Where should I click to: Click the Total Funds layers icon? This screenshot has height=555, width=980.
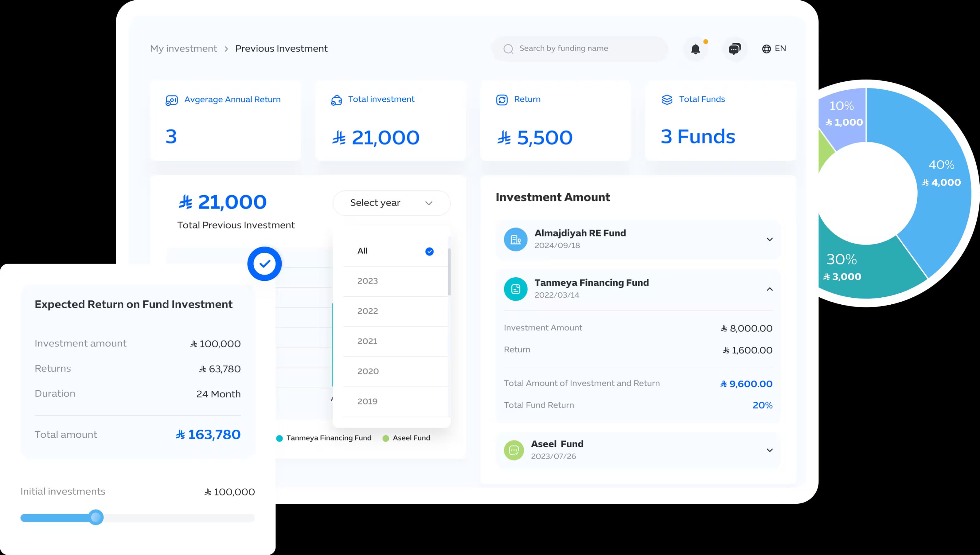(667, 100)
